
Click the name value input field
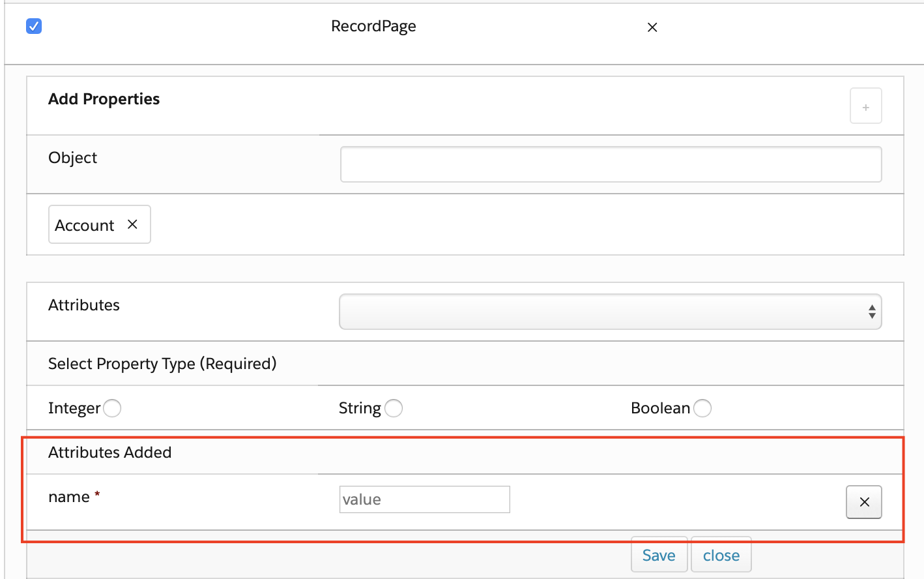point(425,499)
